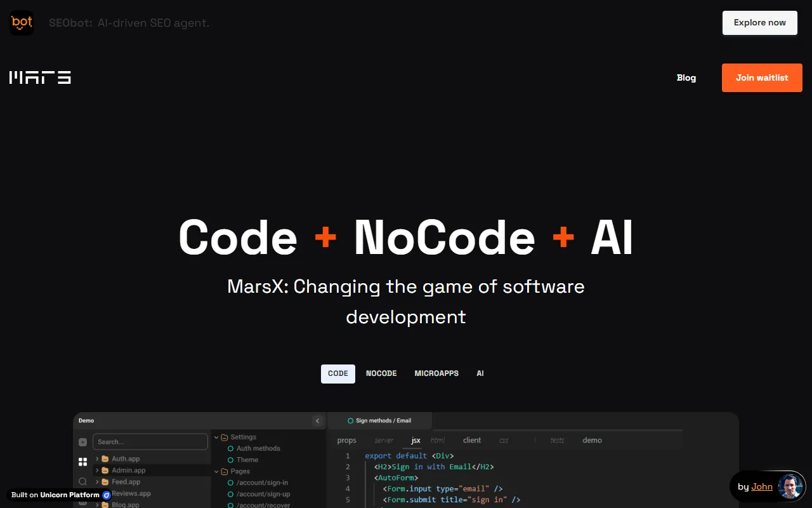Viewport: 812px width, 508px height.
Task: Collapse the Demo panel with the left chevron
Action: [x=318, y=421]
